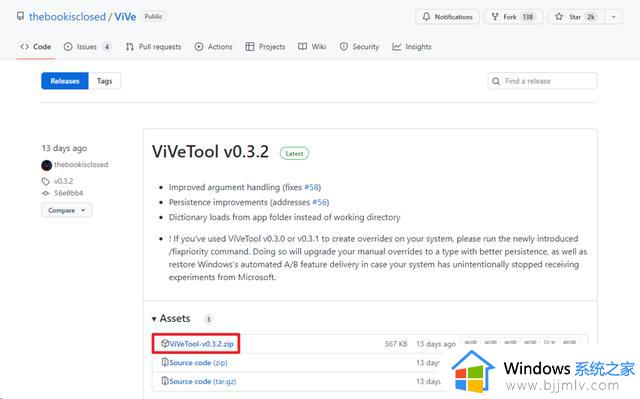Click the package icon beside ViVeTool-v0.3.2.zip
The width and height of the screenshot is (640, 399).
pyautogui.click(x=164, y=343)
